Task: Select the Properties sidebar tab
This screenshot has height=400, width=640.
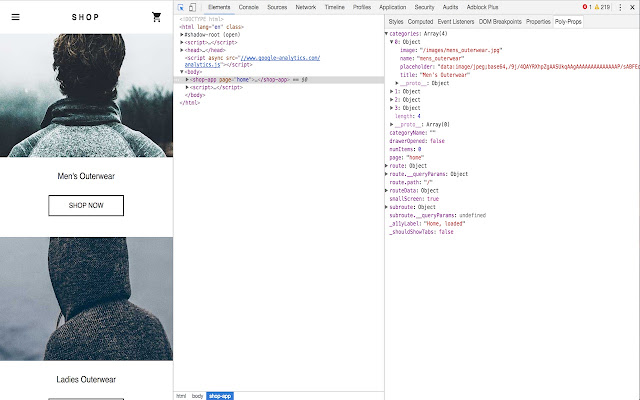Action: [538, 22]
